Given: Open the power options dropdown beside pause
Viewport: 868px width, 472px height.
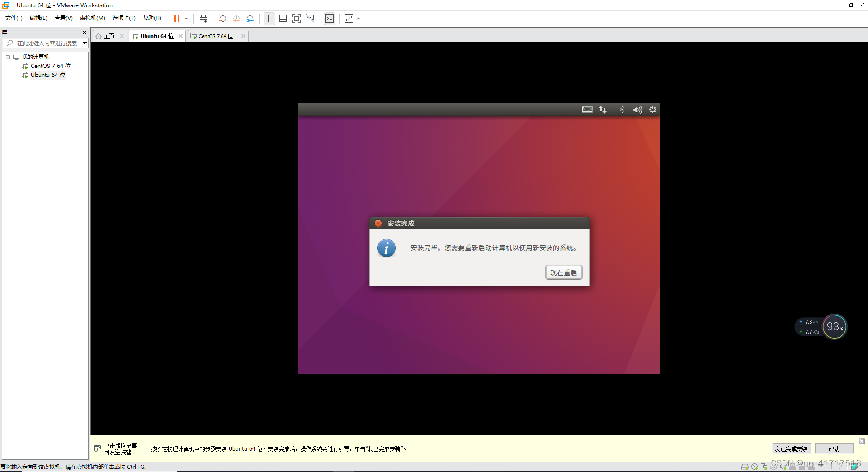Looking at the screenshot, I should click(x=186, y=19).
